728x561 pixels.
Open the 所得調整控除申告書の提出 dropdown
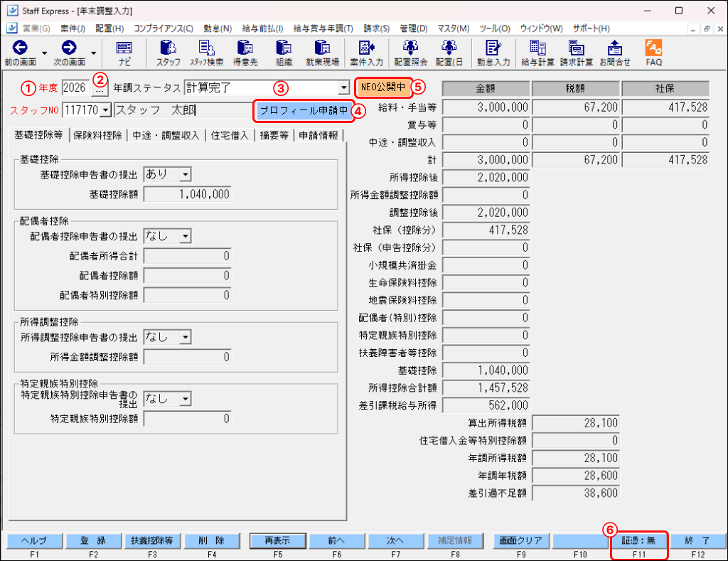(186, 337)
